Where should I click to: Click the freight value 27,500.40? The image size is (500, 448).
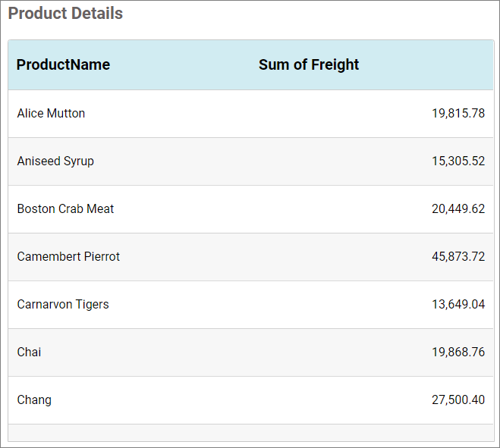click(x=458, y=400)
